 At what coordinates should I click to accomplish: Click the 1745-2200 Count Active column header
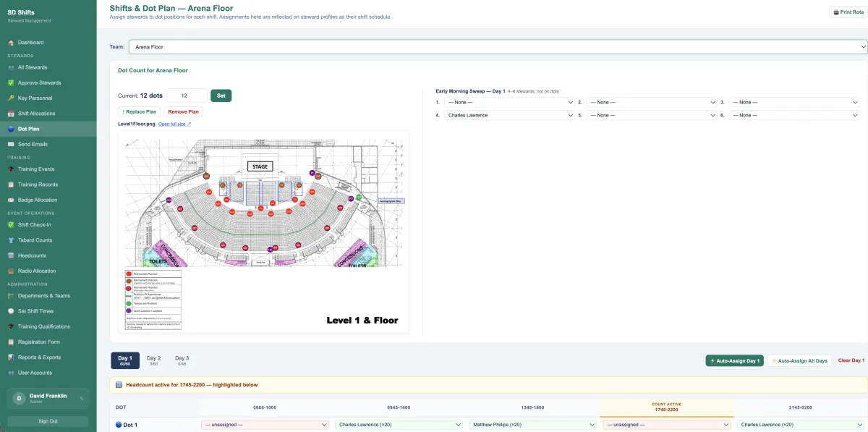[667, 407]
